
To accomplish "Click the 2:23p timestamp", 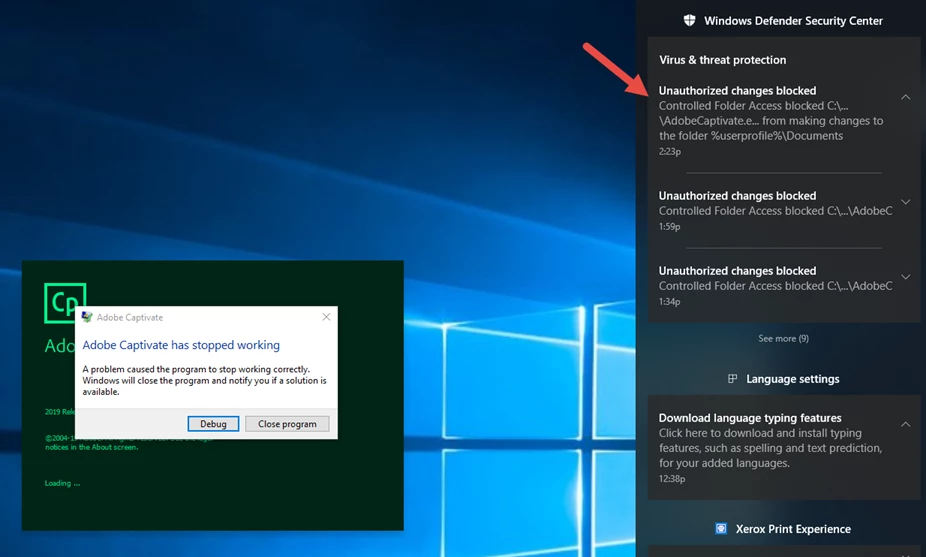I will point(670,151).
